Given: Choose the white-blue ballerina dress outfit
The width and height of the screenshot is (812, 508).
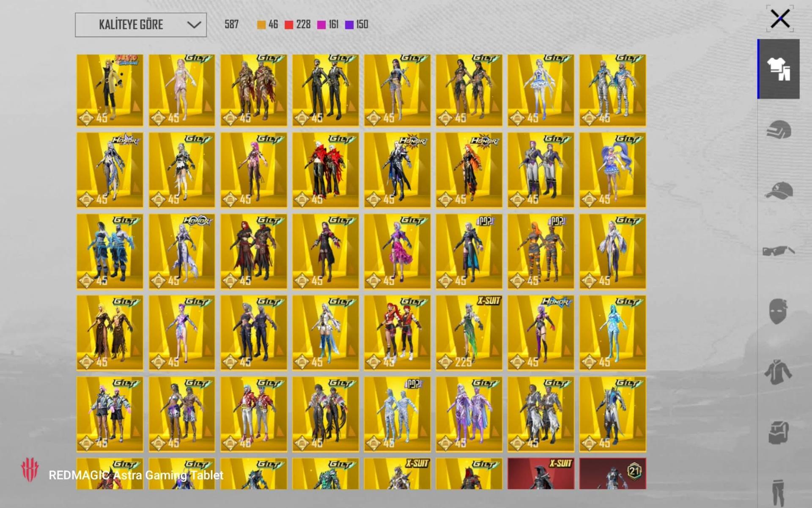Looking at the screenshot, I should click(x=541, y=90).
